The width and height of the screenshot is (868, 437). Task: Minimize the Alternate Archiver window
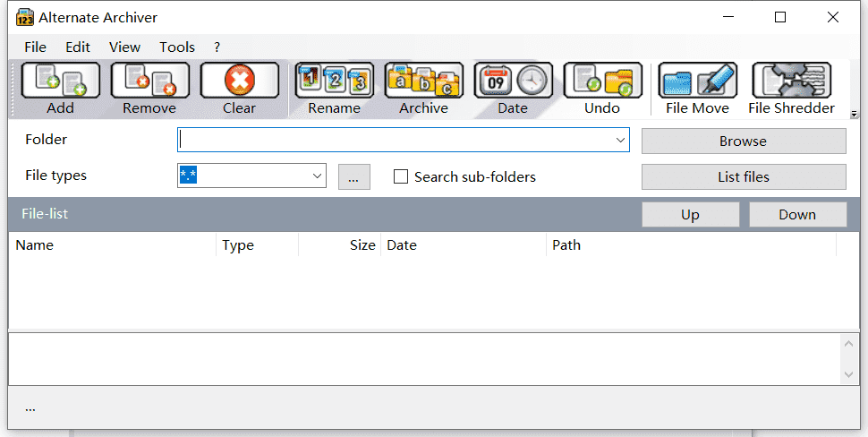click(729, 17)
